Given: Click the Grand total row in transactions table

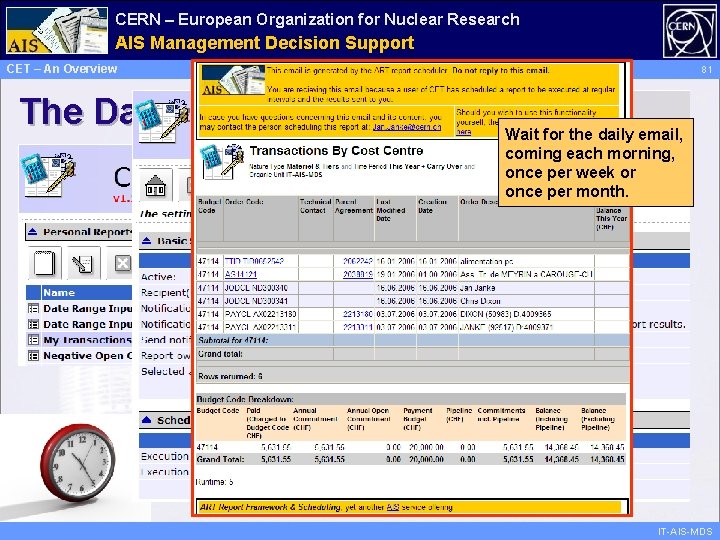Looking at the screenshot, I should 412,354.
